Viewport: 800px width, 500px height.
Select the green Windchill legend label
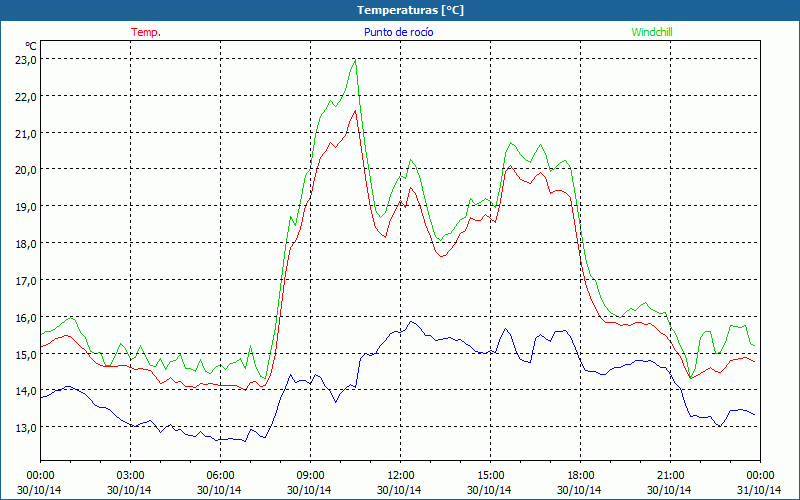click(652, 32)
